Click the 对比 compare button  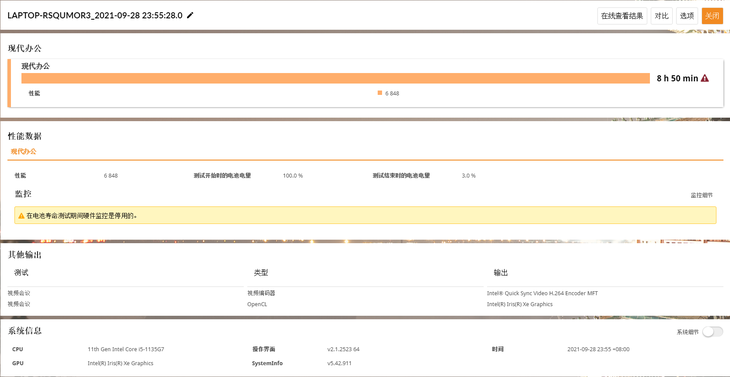tap(662, 16)
